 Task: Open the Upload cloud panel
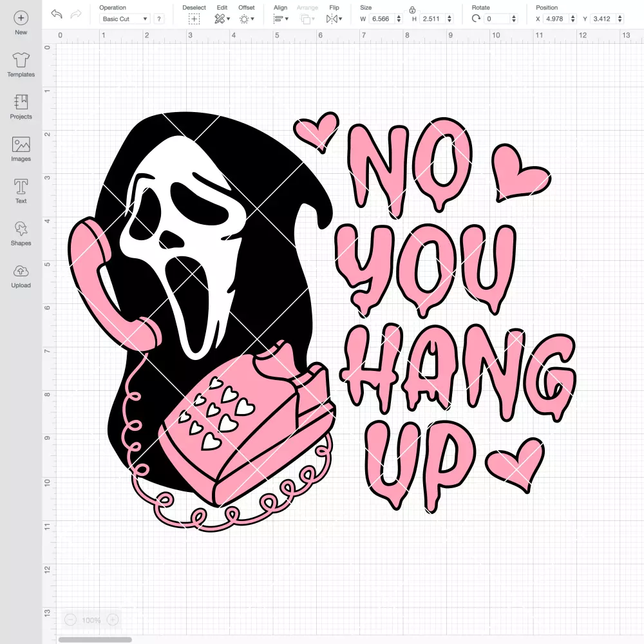21,276
